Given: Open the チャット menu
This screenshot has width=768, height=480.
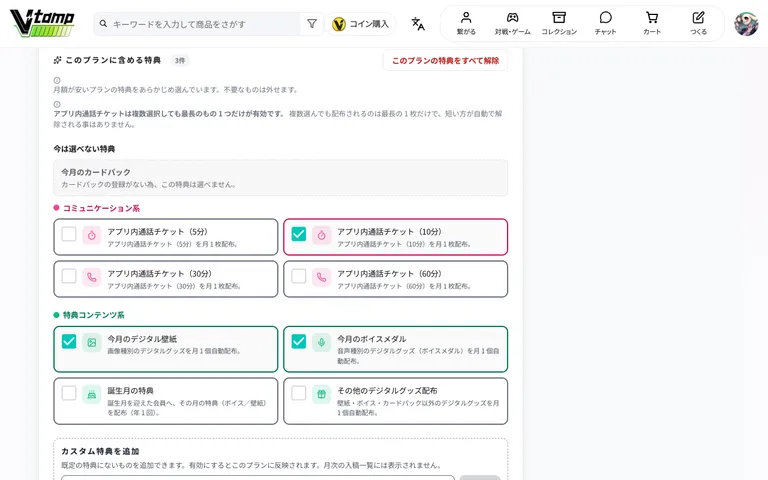Looking at the screenshot, I should [x=605, y=24].
